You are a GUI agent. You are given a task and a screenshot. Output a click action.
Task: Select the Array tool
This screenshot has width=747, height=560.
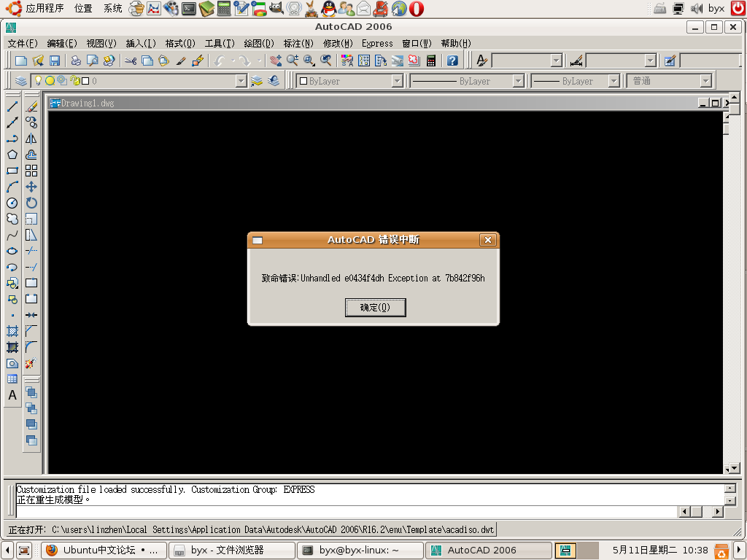31,171
